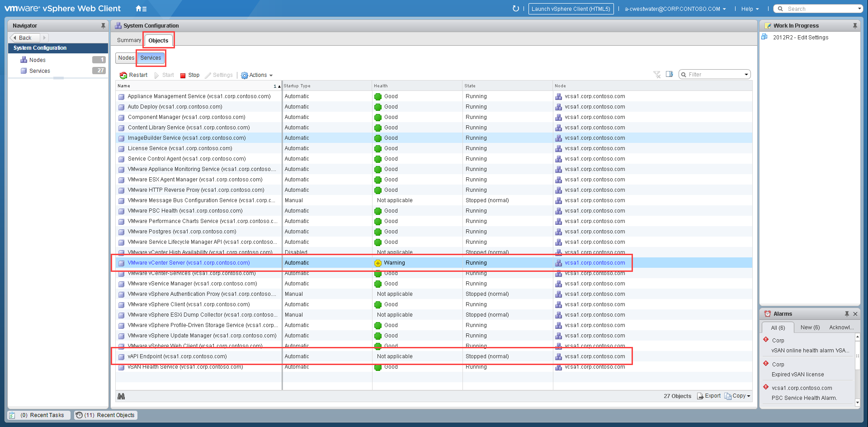The width and height of the screenshot is (868, 427).
Task: Select the VMware PSC Health service row
Action: [x=434, y=211]
